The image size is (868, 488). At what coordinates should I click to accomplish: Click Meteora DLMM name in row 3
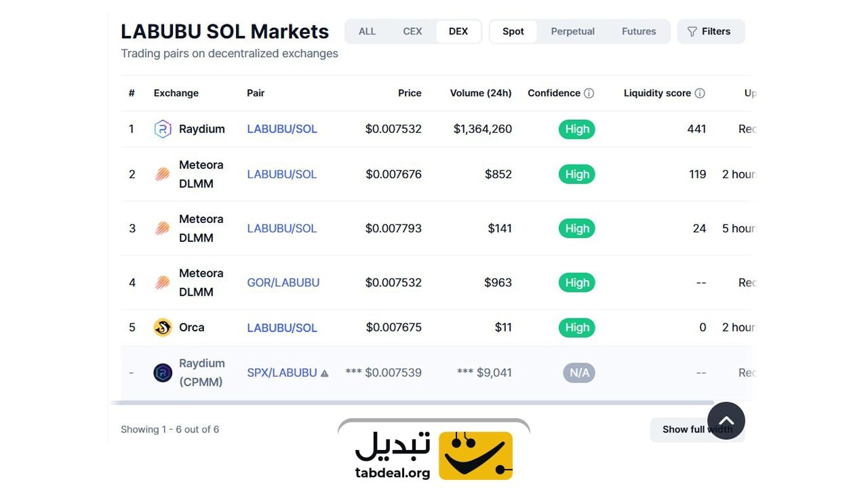tap(201, 228)
